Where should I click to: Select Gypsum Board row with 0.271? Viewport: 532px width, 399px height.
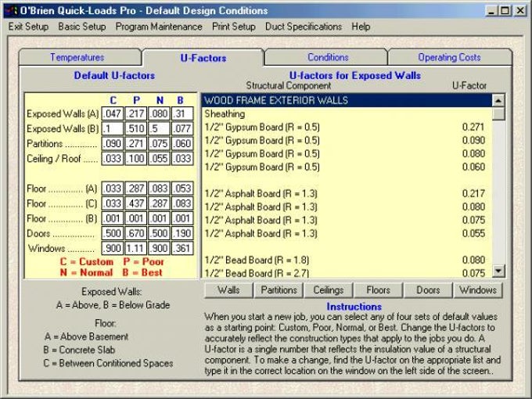tap(347, 127)
